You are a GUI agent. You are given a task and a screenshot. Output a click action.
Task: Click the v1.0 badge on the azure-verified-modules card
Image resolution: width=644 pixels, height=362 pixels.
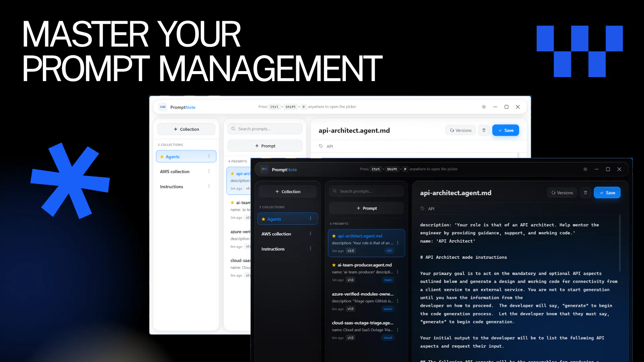[351, 309]
